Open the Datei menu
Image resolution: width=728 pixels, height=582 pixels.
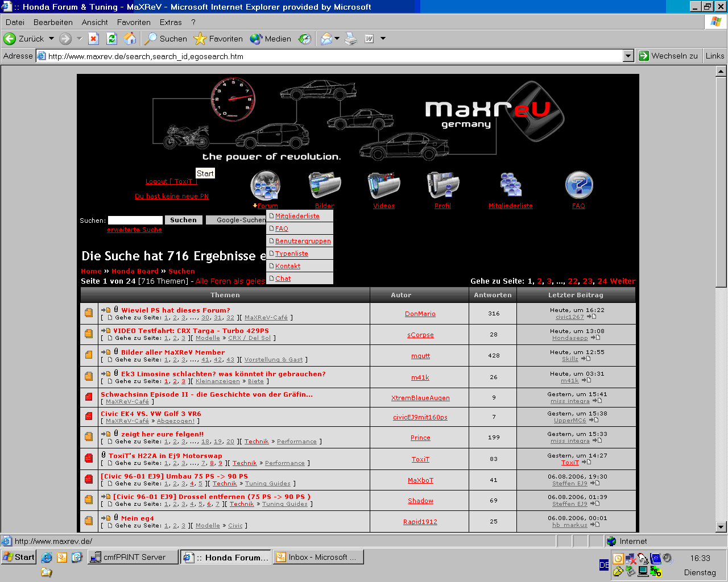(15, 22)
